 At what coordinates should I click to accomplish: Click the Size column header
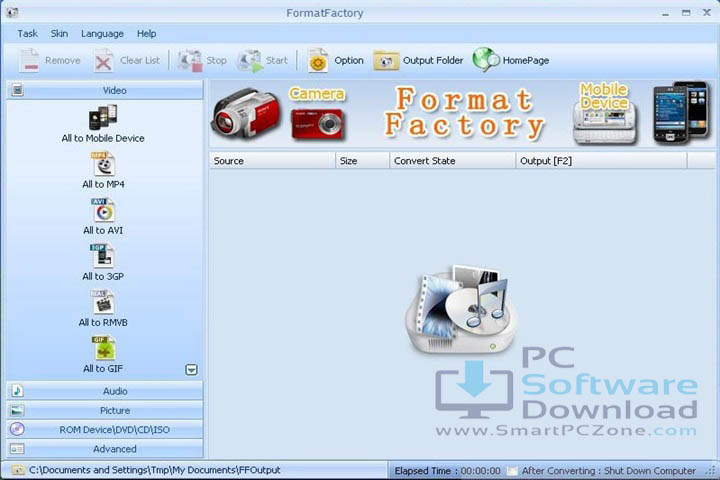pos(362,161)
